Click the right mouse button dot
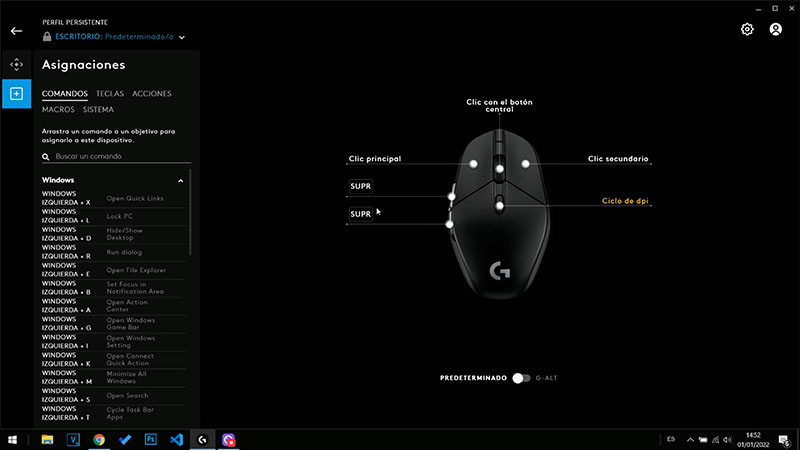Viewport: 800px width, 450px height. [526, 164]
